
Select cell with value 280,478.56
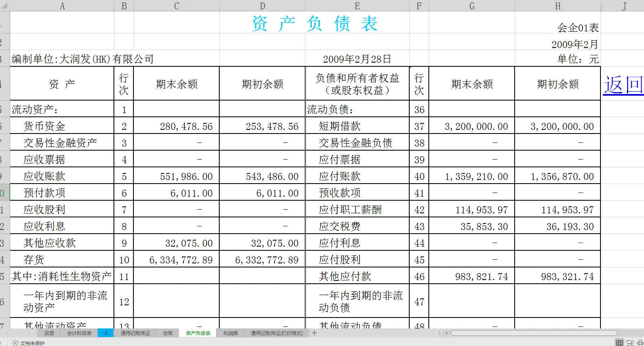pyautogui.click(x=177, y=126)
